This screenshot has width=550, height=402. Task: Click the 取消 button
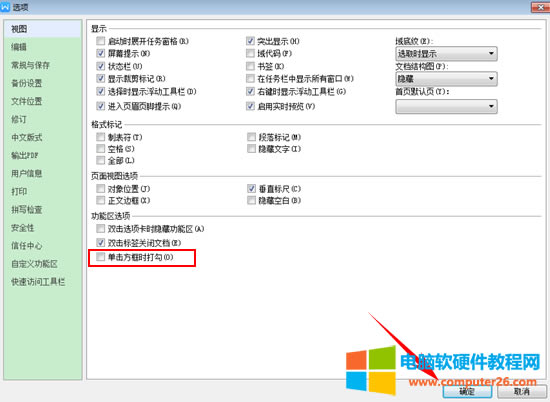tap(522, 392)
